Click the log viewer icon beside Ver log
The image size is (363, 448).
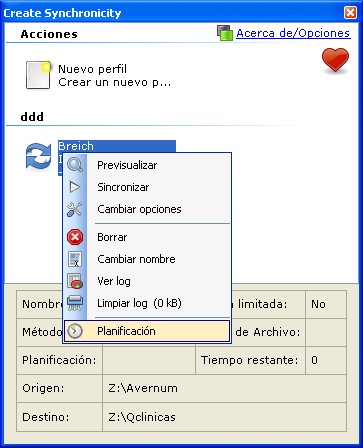[x=75, y=281]
